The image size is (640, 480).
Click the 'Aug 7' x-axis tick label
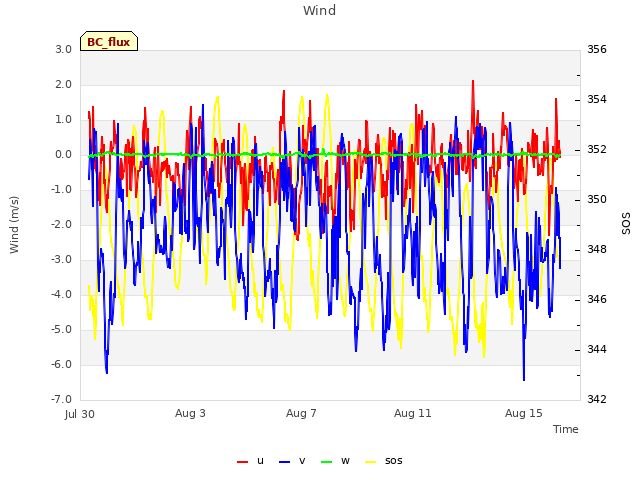pyautogui.click(x=301, y=413)
